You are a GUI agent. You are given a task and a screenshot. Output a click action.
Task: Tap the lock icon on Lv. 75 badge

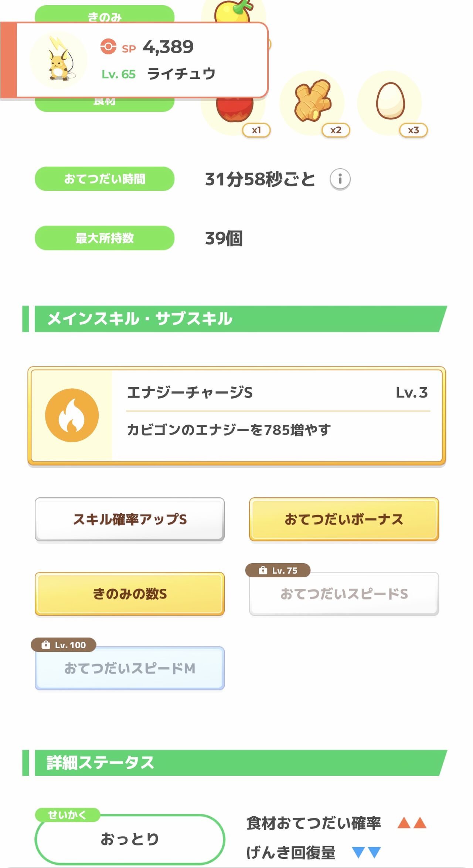click(x=263, y=570)
